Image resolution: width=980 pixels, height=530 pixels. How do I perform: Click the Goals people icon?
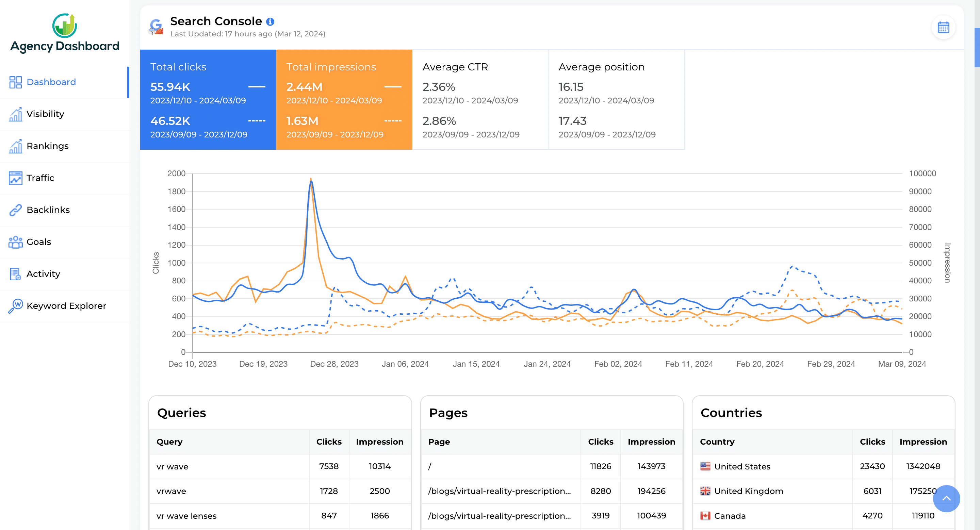tap(16, 242)
